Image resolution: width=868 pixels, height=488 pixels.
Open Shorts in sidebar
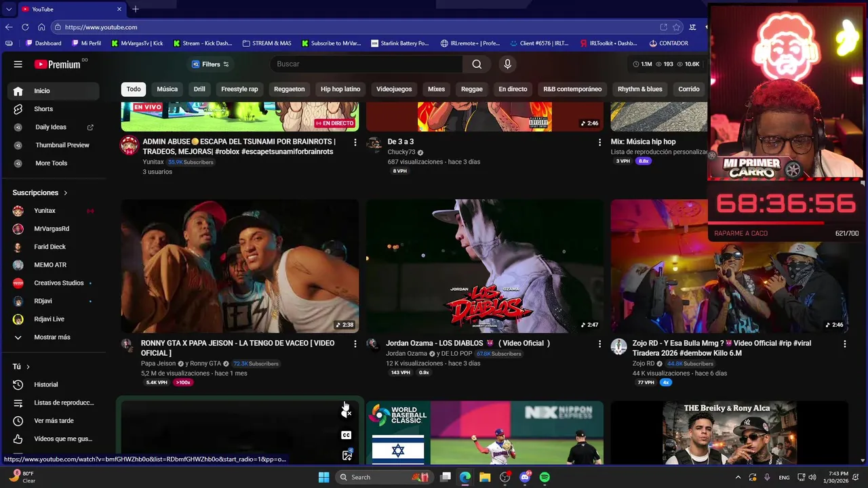tap(54, 108)
